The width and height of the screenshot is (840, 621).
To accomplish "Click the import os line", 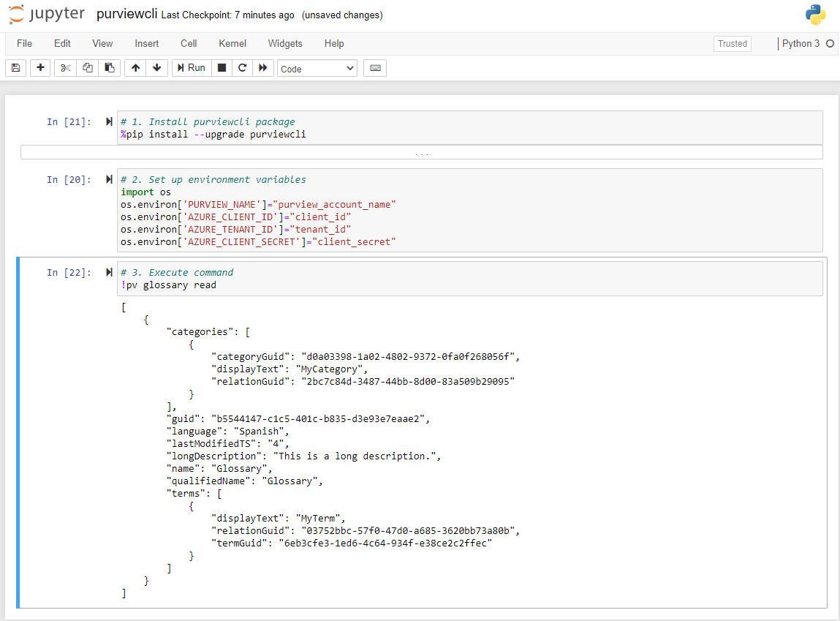I will pyautogui.click(x=145, y=192).
